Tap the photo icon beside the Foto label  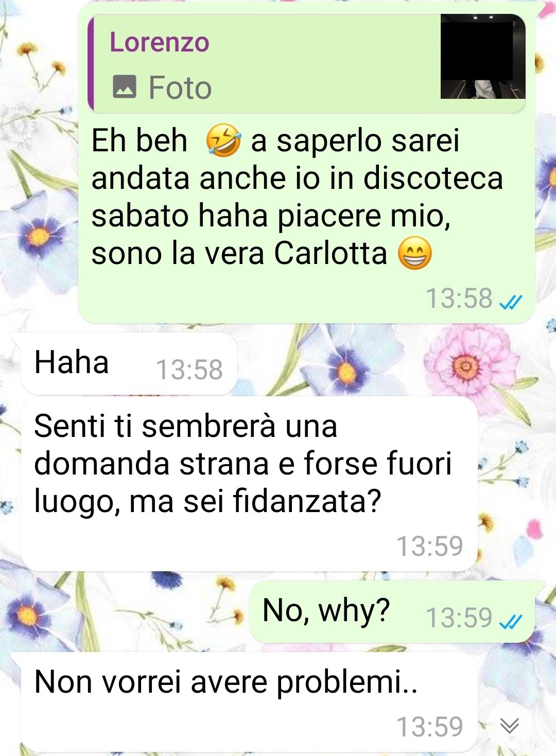[124, 86]
